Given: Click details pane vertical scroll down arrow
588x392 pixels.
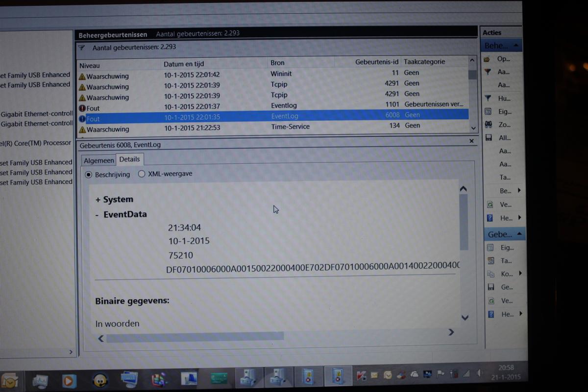Looking at the screenshot, I should pos(465,318).
